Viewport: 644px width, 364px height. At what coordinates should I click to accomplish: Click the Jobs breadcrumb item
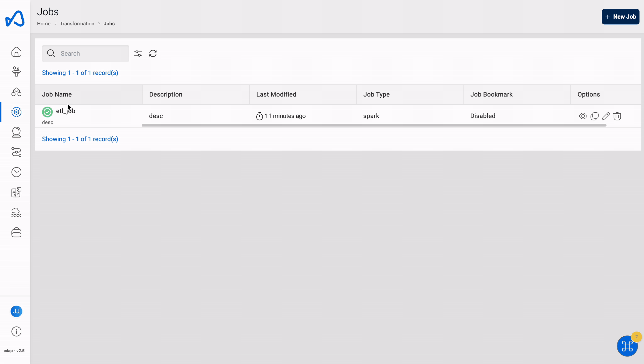click(109, 23)
